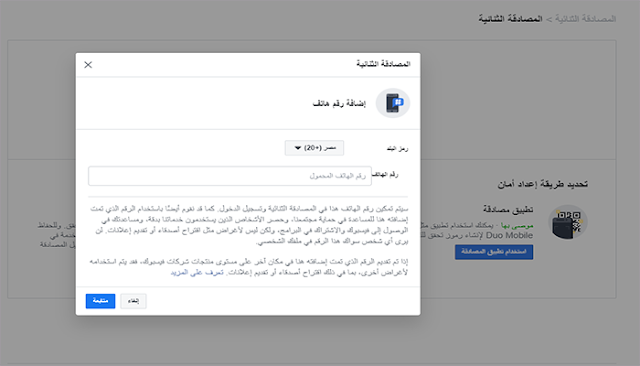Click the authenticator app QR code icon
The image size is (640, 366).
click(567, 222)
